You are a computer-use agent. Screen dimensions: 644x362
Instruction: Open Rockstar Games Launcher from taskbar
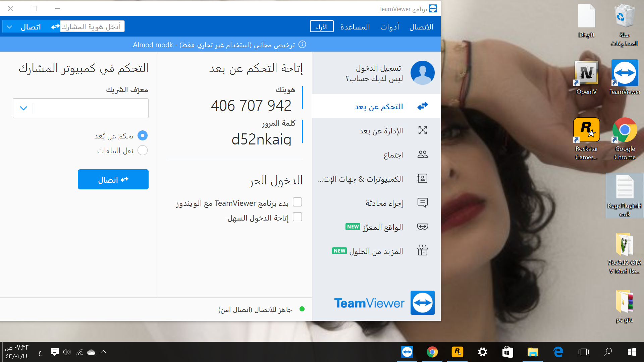pos(457,352)
